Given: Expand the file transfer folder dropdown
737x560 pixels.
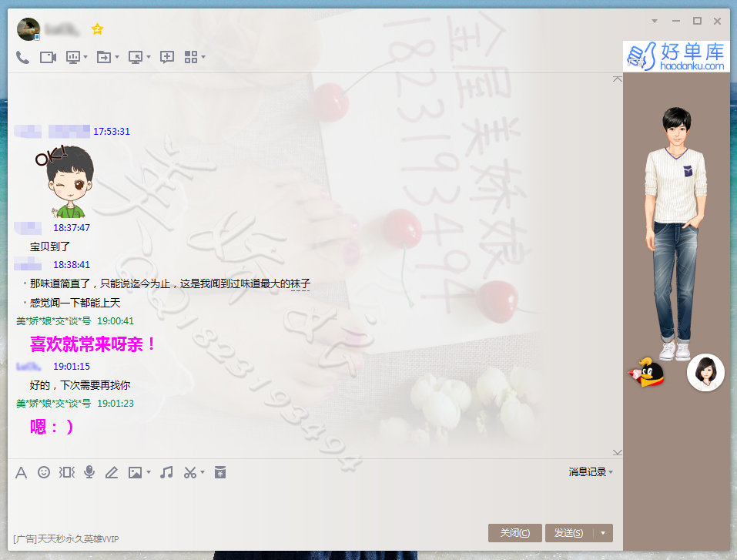Looking at the screenshot, I should pyautogui.click(x=117, y=57).
